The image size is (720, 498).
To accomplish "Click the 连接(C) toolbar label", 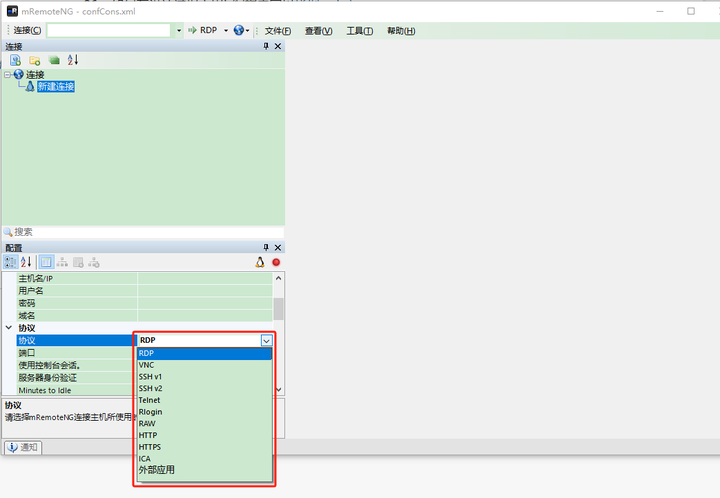I will click(27, 30).
